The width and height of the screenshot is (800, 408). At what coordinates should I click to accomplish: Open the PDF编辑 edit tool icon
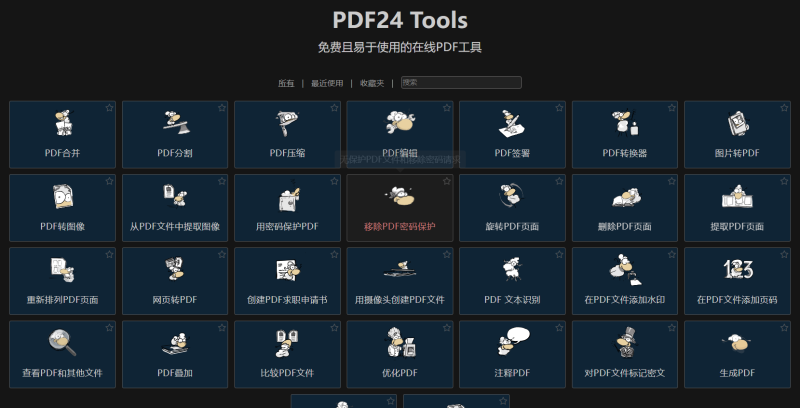point(400,122)
